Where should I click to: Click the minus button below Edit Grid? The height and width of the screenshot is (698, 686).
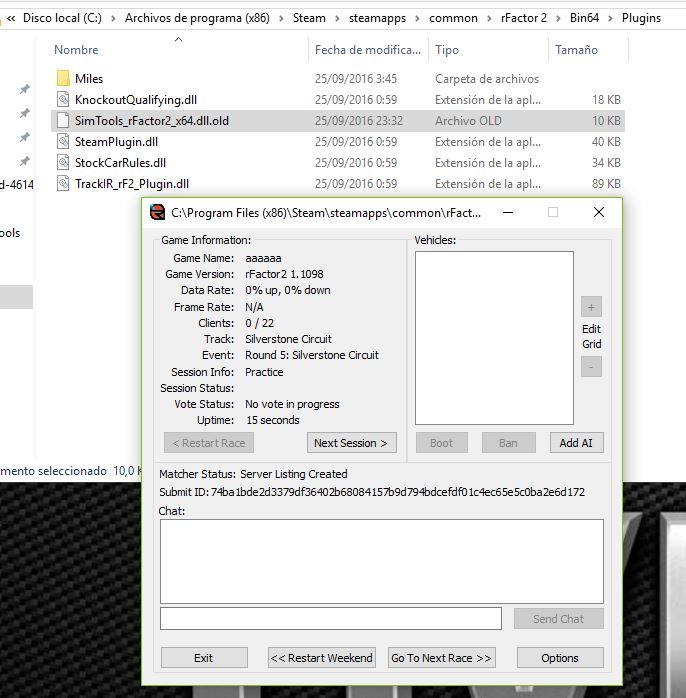(x=591, y=367)
